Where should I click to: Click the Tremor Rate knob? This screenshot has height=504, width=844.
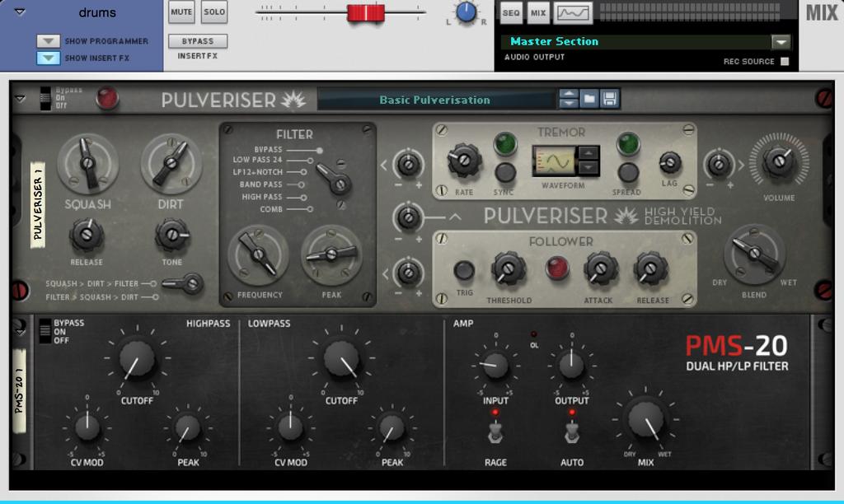pos(463,161)
